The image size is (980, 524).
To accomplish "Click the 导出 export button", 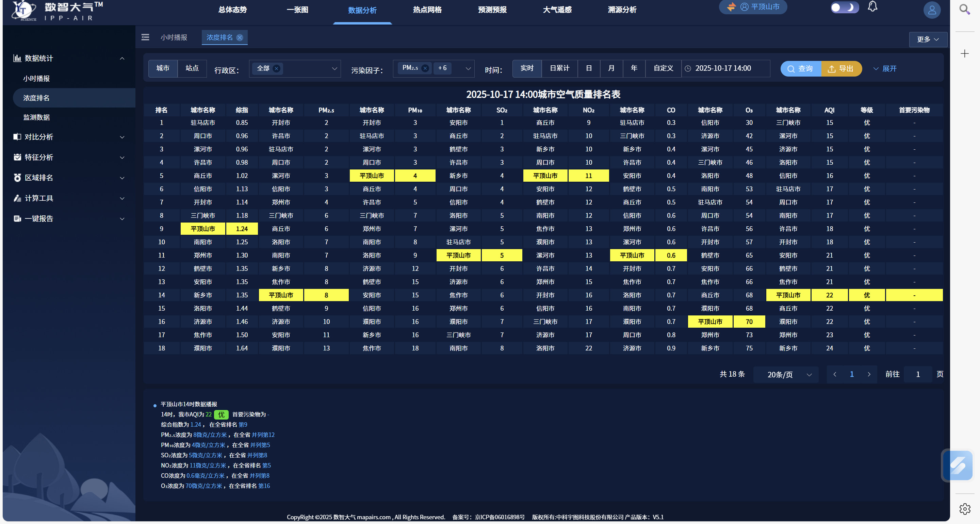I will [x=841, y=69].
